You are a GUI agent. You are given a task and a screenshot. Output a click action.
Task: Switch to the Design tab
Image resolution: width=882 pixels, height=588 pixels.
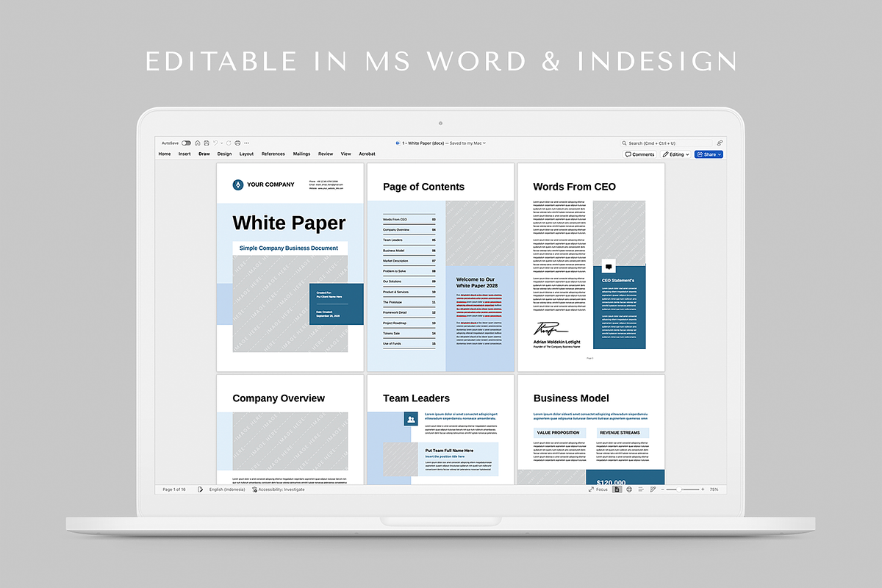click(x=224, y=154)
